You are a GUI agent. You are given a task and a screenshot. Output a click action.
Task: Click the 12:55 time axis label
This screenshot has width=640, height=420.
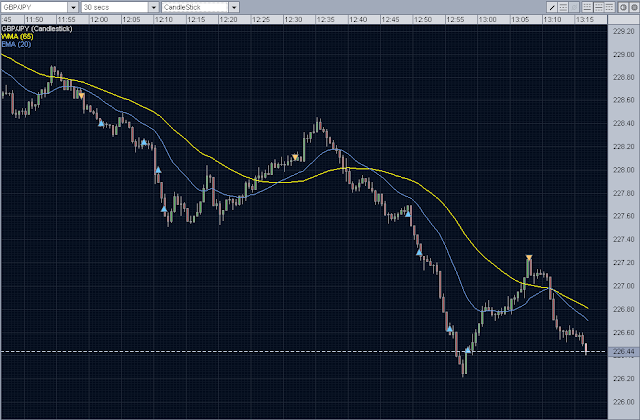pos(455,20)
